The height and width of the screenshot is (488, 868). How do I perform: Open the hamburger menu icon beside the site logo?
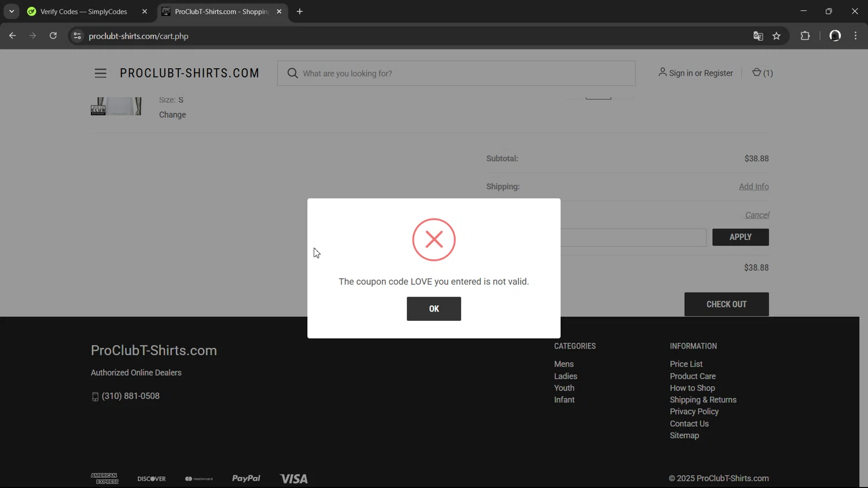[101, 73]
